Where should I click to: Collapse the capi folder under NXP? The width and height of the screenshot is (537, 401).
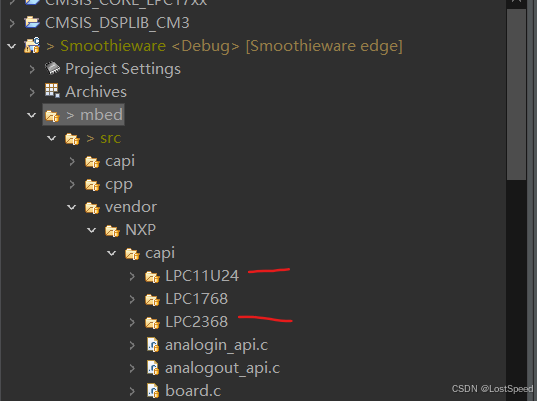(111, 253)
